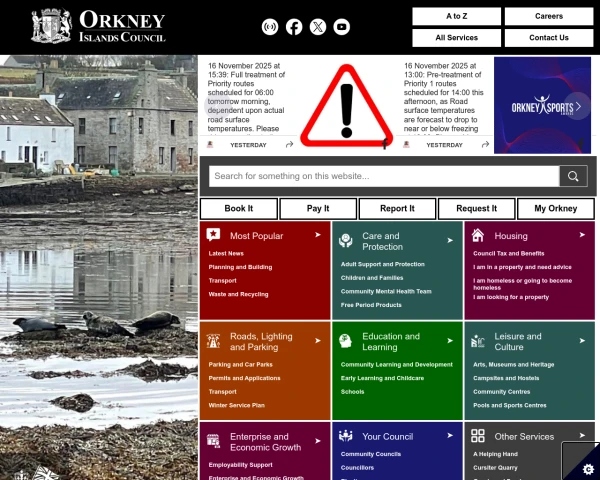600x480 pixels.
Task: Open the Community Councils link
Action: 371,454
